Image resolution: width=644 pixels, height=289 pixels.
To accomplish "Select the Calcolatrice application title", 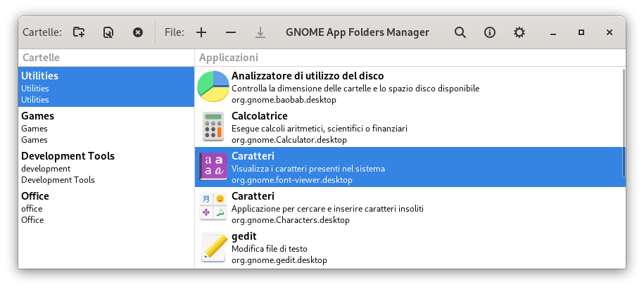I will pos(259,116).
